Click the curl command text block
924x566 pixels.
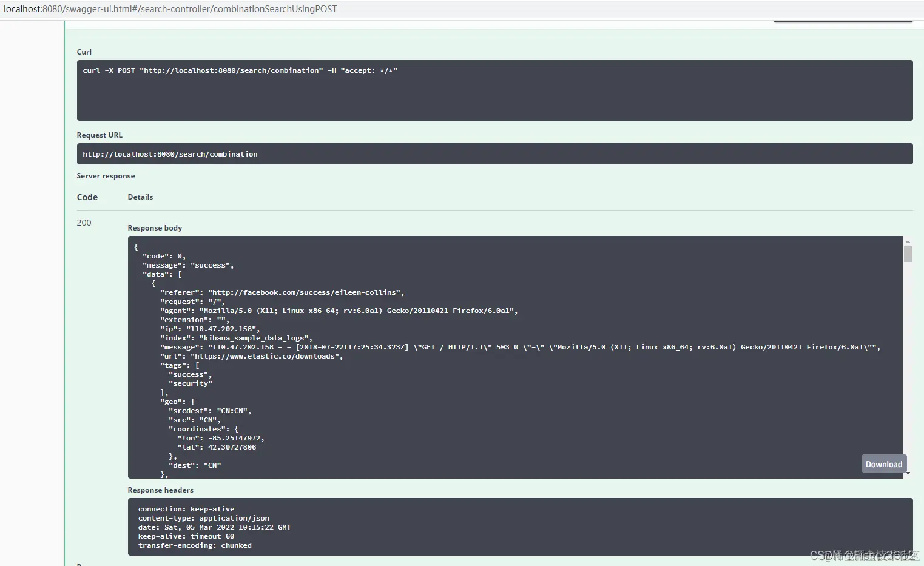pyautogui.click(x=494, y=90)
